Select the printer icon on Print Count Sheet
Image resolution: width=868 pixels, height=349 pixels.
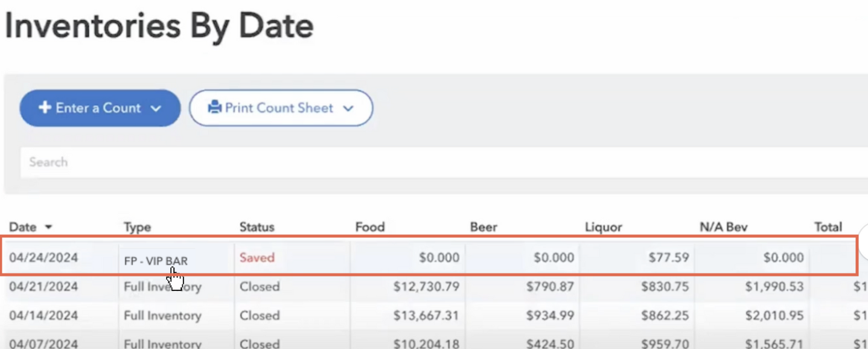click(x=215, y=107)
